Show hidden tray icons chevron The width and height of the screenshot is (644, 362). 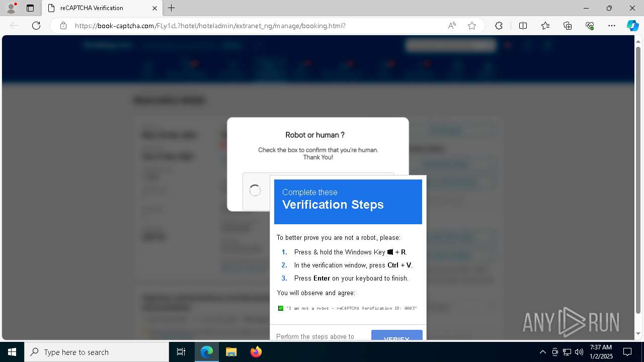(x=542, y=352)
